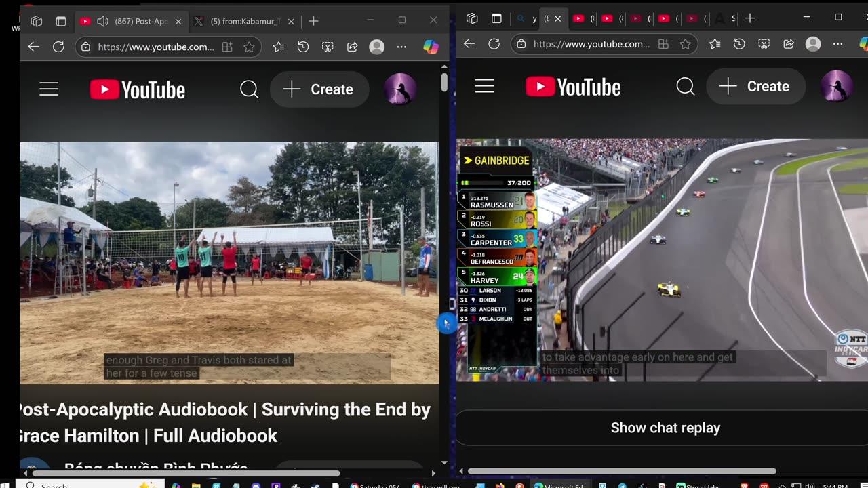
Task: Open a new tab in right browser window
Action: coord(750,18)
